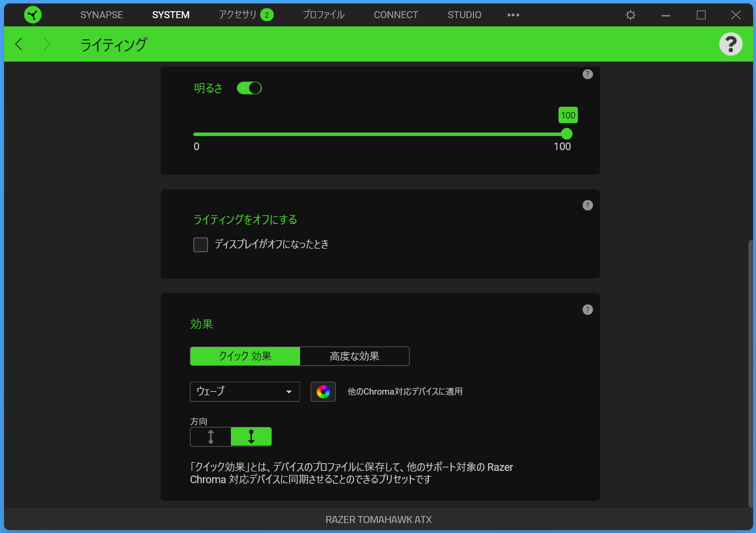Click the vertical scrollbar thumb
This screenshot has height=533, width=756.
pyautogui.click(x=750, y=374)
